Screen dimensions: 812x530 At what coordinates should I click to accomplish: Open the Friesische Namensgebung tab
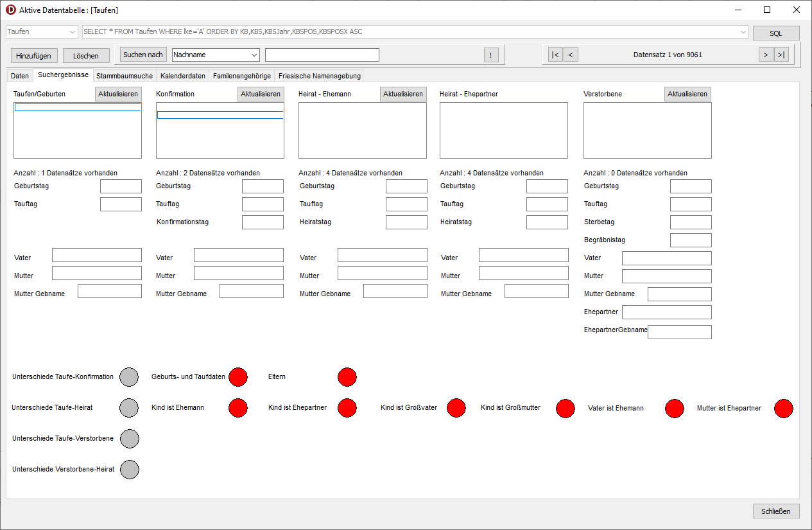(319, 76)
